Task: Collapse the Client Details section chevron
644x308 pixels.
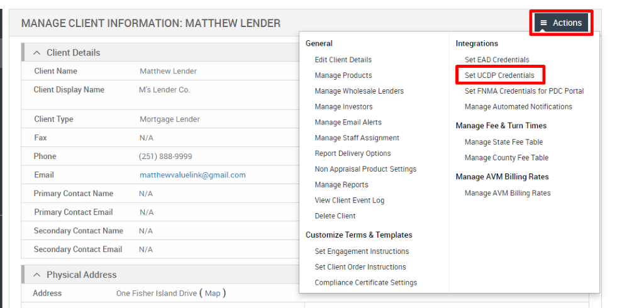Action: (x=37, y=53)
